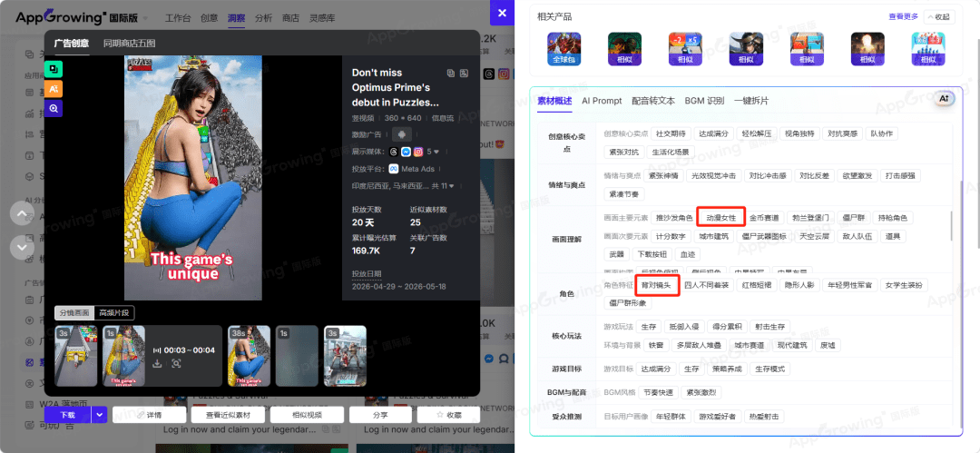Select the 高频片段 toggle
The width and height of the screenshot is (980, 453).
point(115,313)
